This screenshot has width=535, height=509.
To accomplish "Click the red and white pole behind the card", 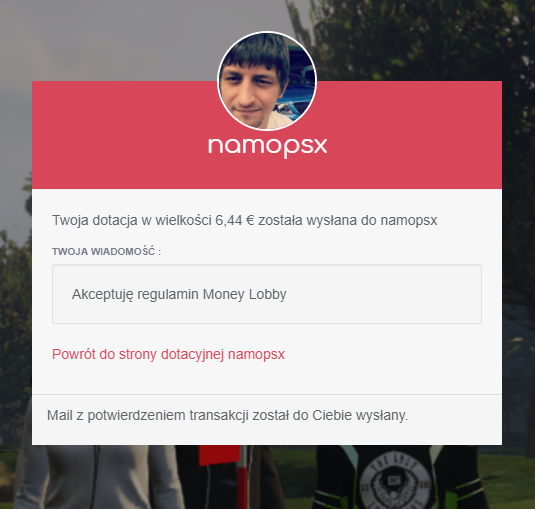I will 243,477.
